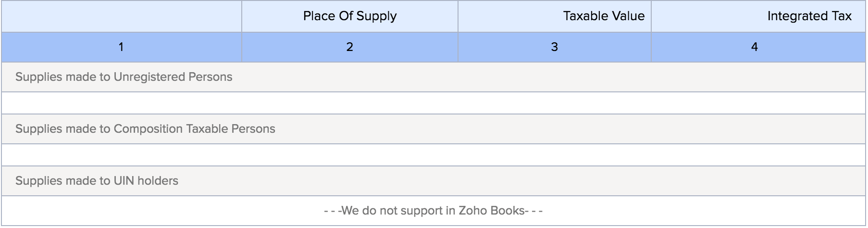Click the 'We do not support in Zoho Books' text
This screenshot has width=868, height=228.
433,211
